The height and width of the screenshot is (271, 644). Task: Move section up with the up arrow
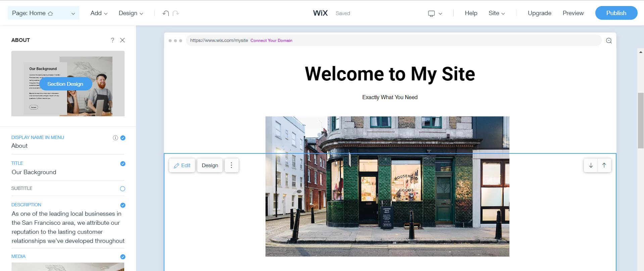tap(604, 165)
